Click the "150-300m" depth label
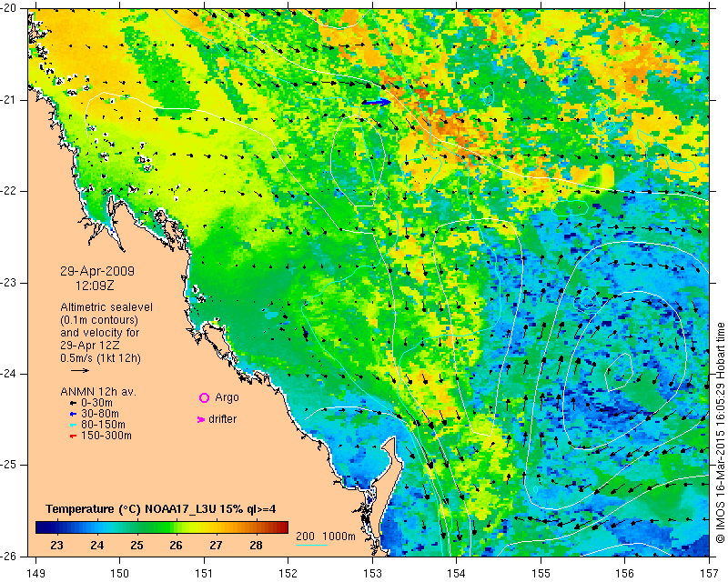 tap(106, 436)
